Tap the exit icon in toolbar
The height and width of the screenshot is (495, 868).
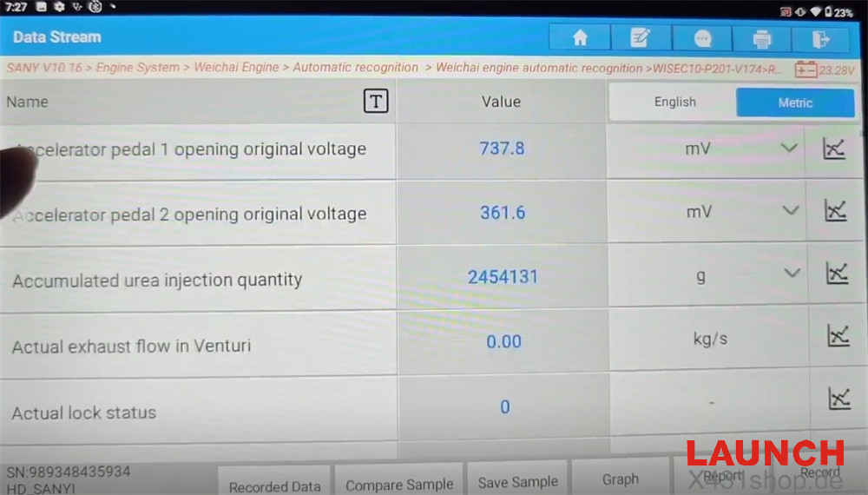[x=821, y=39]
